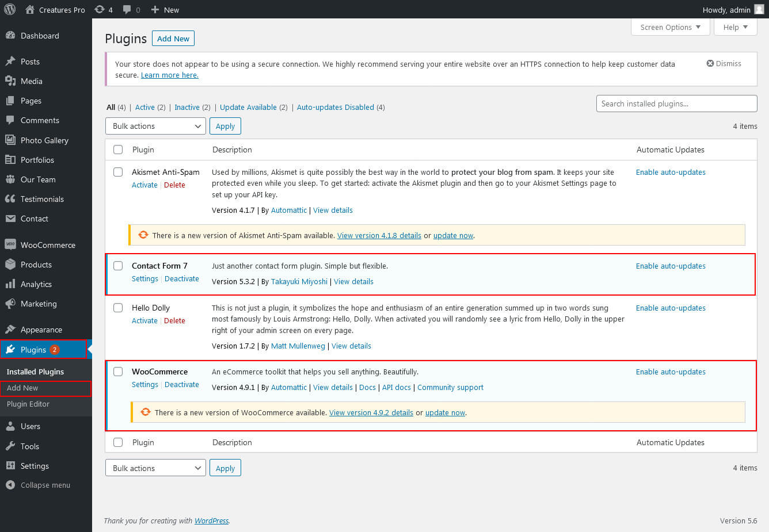Click the WooCommerce logo icon in sidebar
The height and width of the screenshot is (532, 769).
10,244
